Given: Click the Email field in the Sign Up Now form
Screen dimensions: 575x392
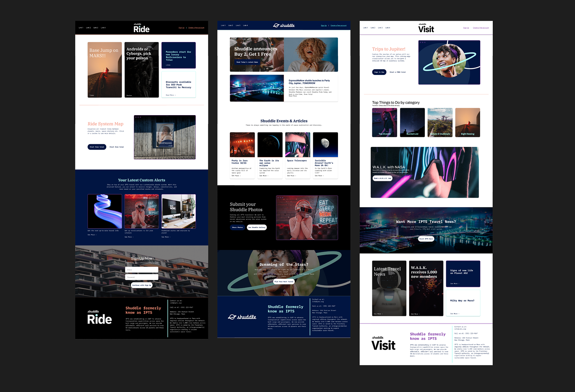Looking at the screenshot, I should (141, 270).
